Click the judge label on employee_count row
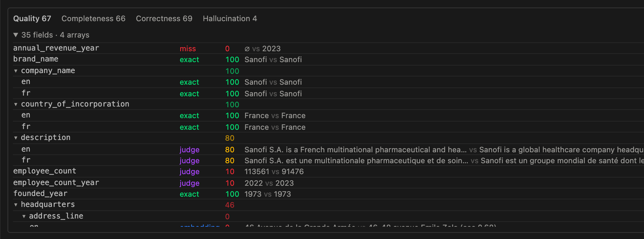The width and height of the screenshot is (644, 239). tap(190, 172)
